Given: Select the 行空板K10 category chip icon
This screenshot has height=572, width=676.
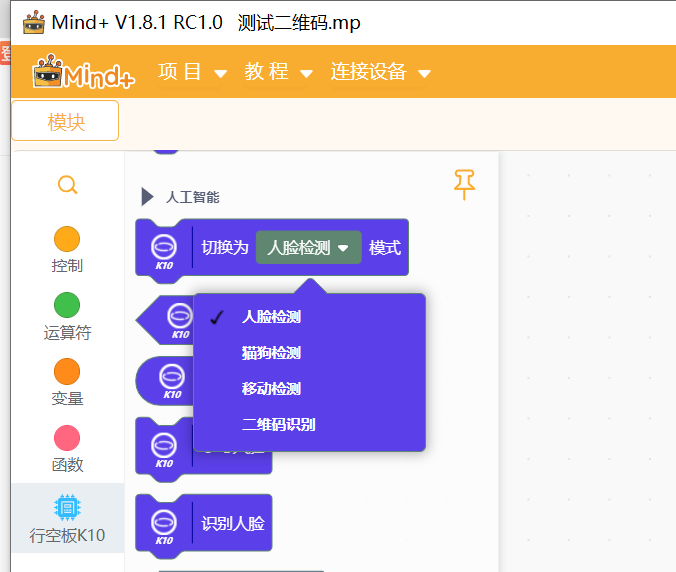Looking at the screenshot, I should (67, 507).
